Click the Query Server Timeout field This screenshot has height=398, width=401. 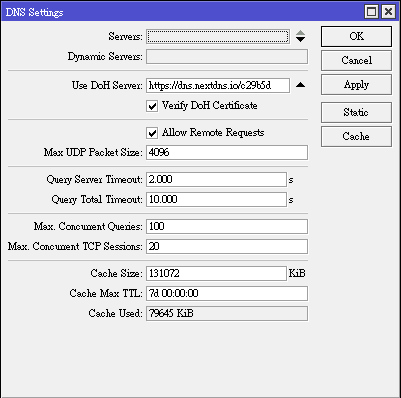pyautogui.click(x=216, y=179)
